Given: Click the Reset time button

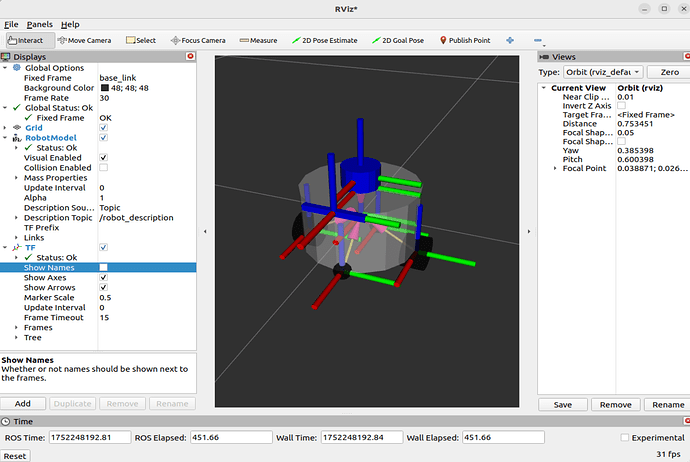Looking at the screenshot, I should [15, 456].
